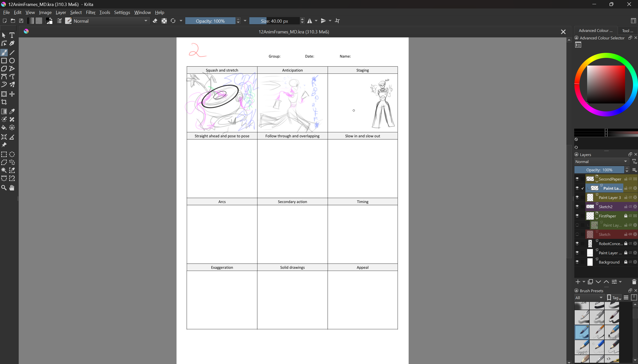This screenshot has width=638, height=364.
Task: Select the RobotConcept layer
Action: pyautogui.click(x=610, y=244)
